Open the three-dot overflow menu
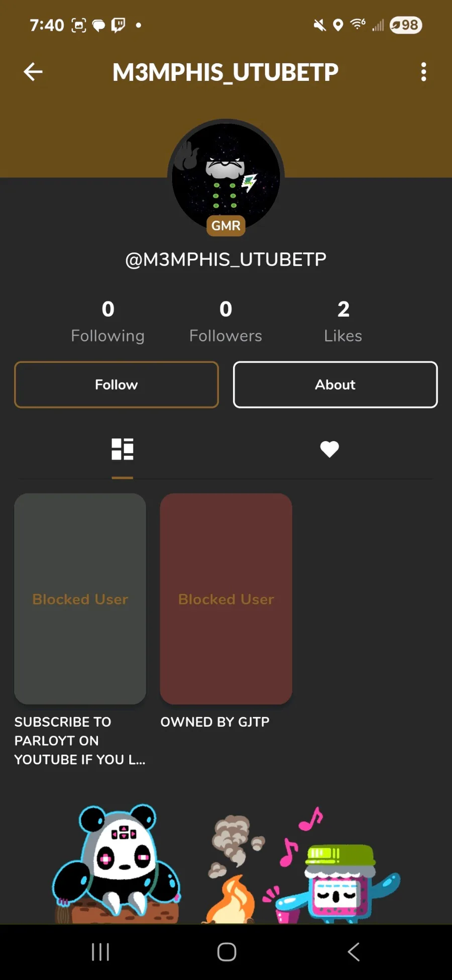The image size is (452, 980). click(x=423, y=72)
